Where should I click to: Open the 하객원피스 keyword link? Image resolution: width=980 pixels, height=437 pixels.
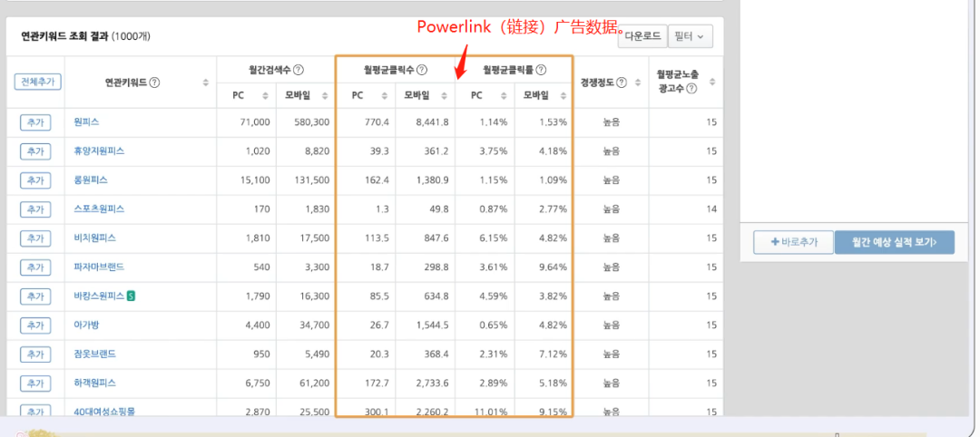tap(94, 382)
